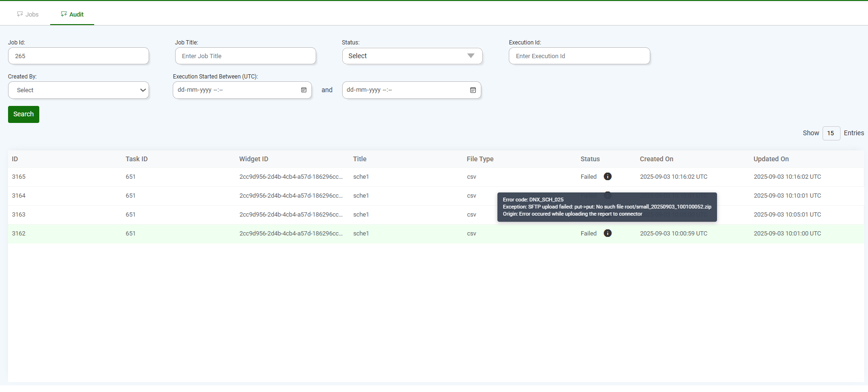
Task: Click the info icon for row 3165
Action: tap(608, 176)
